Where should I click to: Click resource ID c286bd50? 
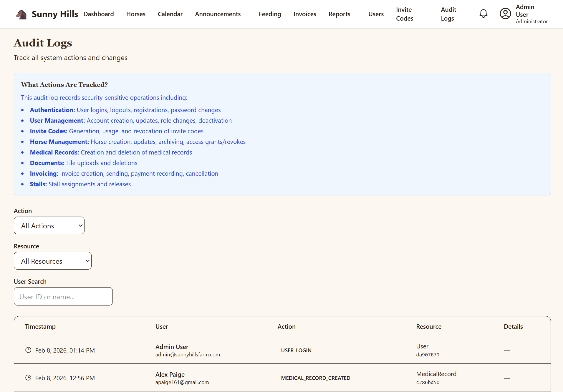428,382
